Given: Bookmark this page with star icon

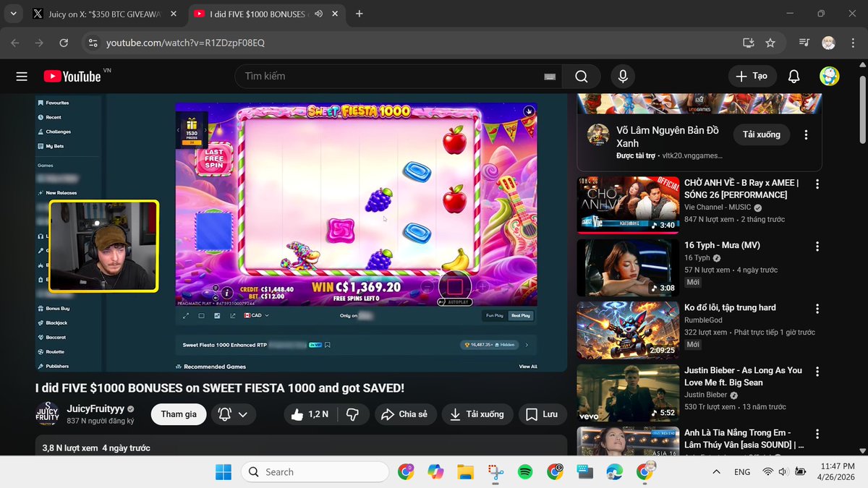Looking at the screenshot, I should point(770,43).
